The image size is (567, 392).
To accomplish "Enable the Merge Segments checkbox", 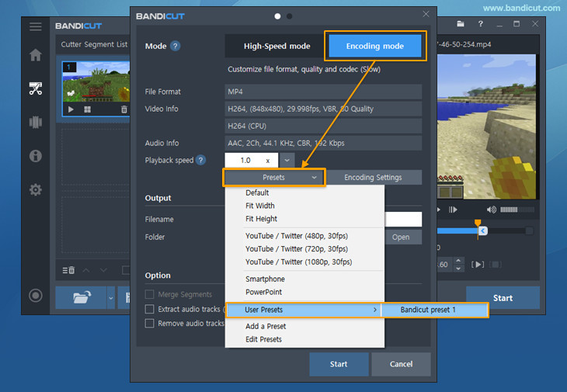I will [151, 295].
